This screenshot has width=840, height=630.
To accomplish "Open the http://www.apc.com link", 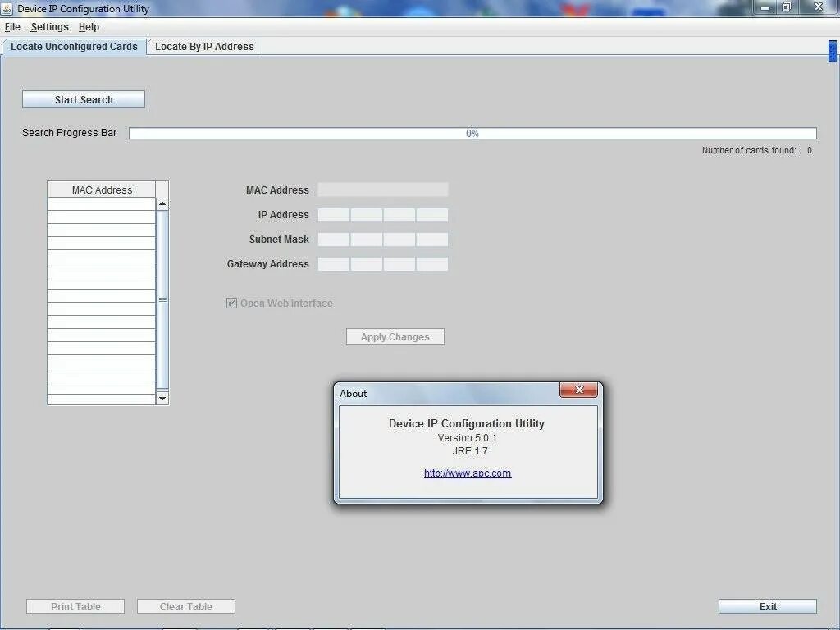I will 468,473.
